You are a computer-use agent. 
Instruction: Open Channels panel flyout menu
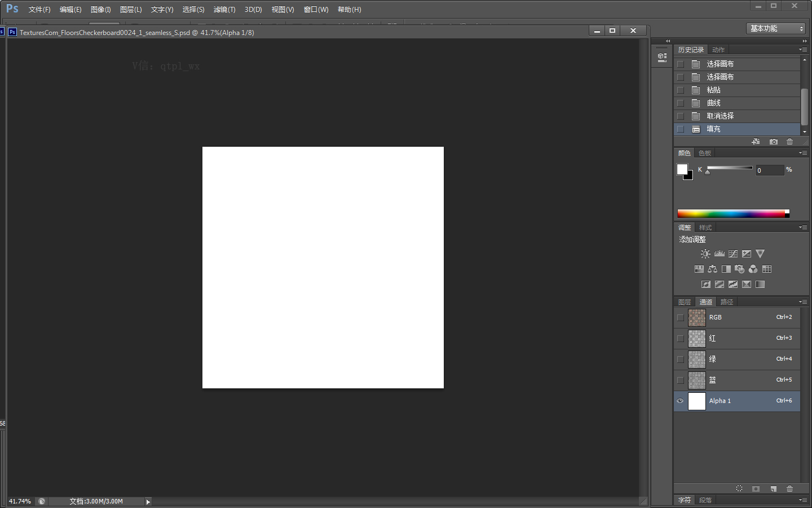tap(803, 302)
